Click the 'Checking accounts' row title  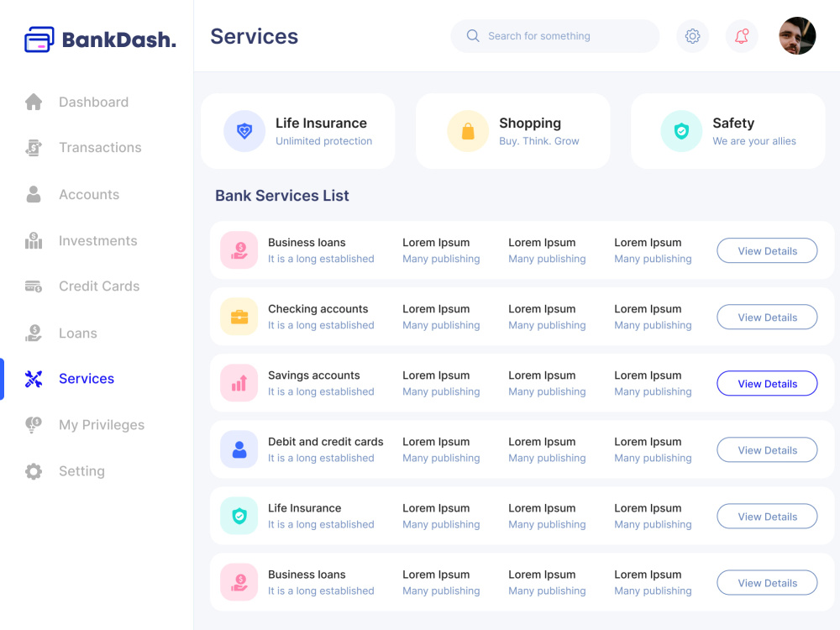click(318, 309)
